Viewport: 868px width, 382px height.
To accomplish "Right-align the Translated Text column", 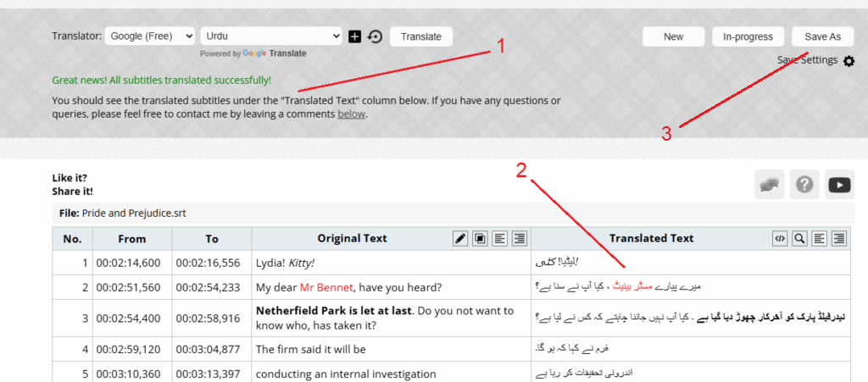I will click(838, 239).
